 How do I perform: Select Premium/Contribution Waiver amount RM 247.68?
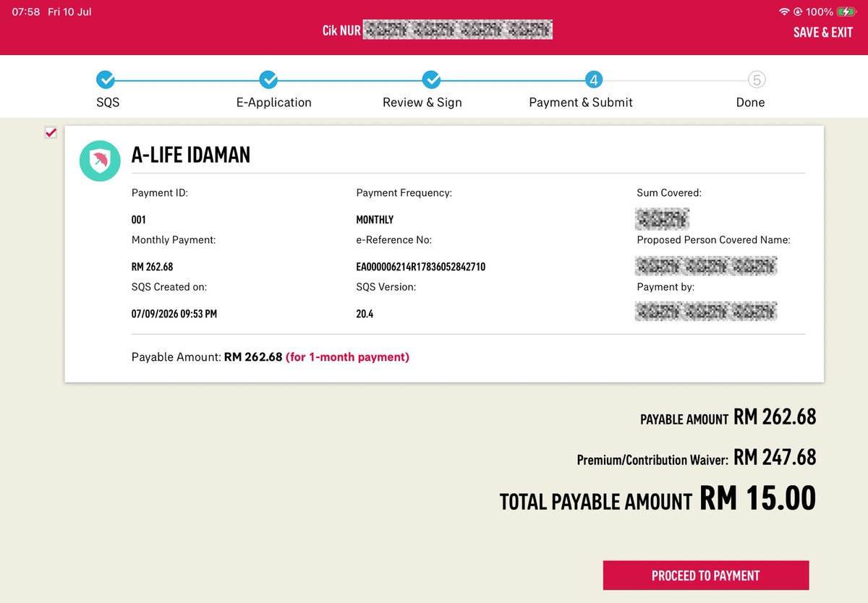(x=775, y=457)
